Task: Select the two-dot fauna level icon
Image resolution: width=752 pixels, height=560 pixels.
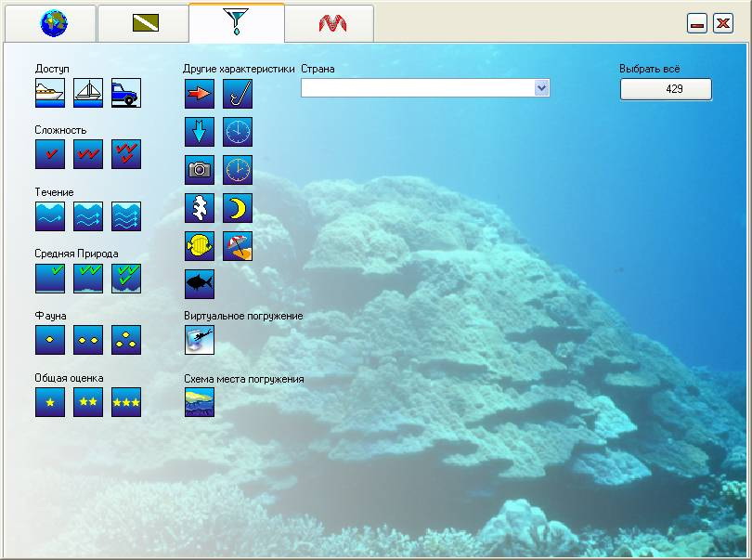Action: coord(88,340)
